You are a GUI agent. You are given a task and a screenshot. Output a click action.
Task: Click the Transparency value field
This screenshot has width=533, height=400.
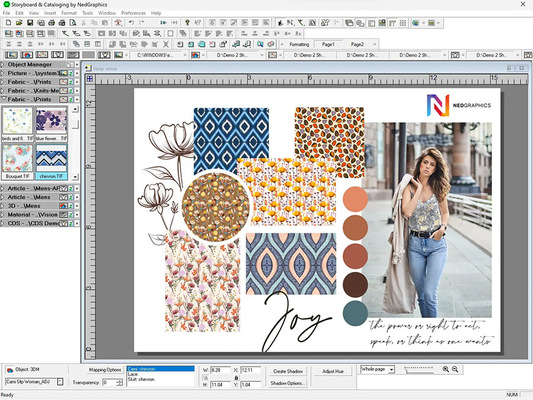(x=109, y=382)
